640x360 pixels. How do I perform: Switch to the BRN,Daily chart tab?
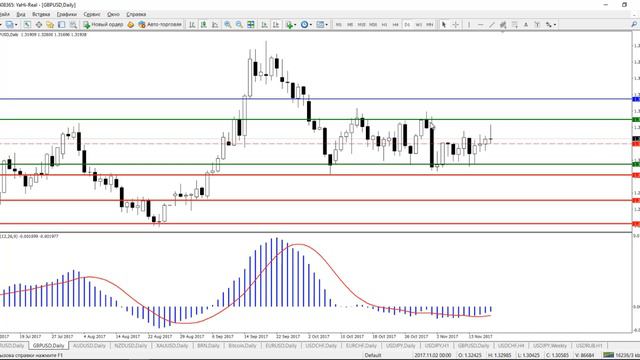(x=208, y=346)
